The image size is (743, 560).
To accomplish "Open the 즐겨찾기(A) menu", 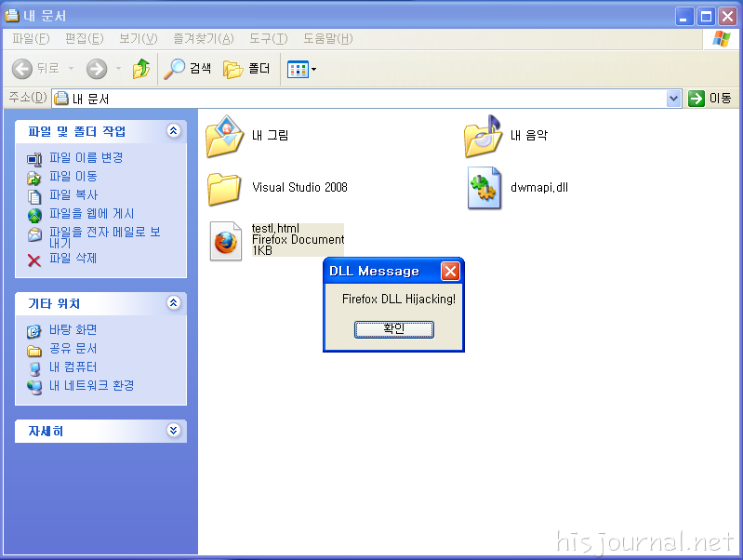I will 204,39.
